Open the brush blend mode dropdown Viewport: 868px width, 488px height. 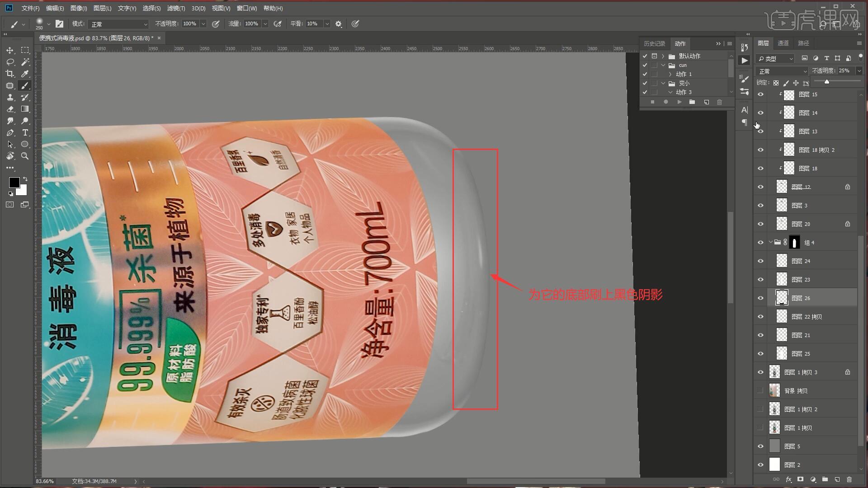click(x=118, y=24)
